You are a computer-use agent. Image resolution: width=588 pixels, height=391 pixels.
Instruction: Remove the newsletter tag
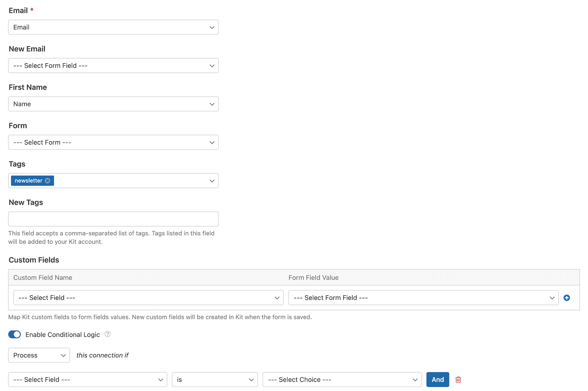[47, 181]
